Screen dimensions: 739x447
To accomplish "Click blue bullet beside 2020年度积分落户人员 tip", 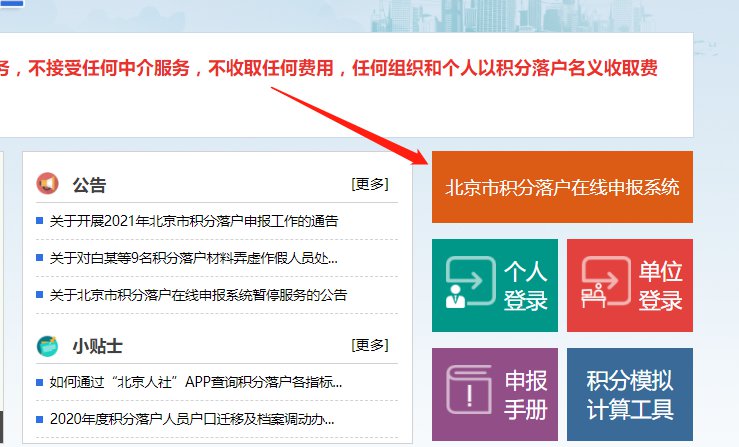I will 40,419.
